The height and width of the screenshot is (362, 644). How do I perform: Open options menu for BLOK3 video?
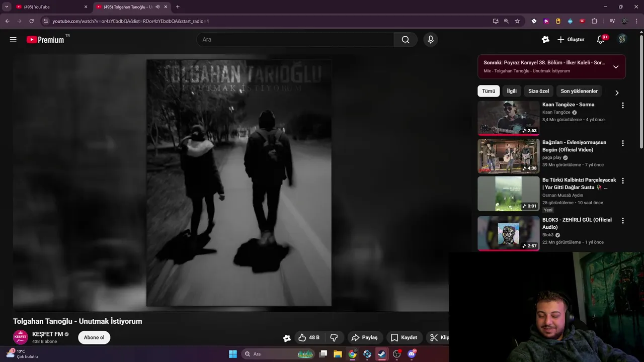(x=623, y=221)
